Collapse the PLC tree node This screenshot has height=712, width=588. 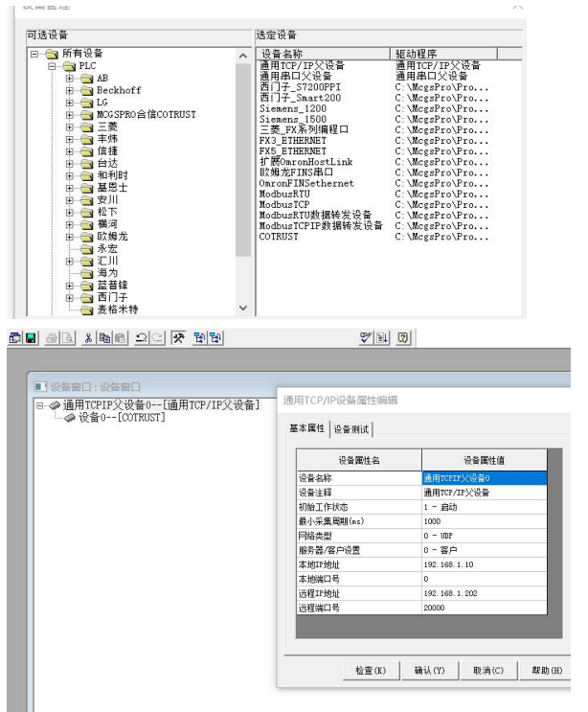pos(52,66)
